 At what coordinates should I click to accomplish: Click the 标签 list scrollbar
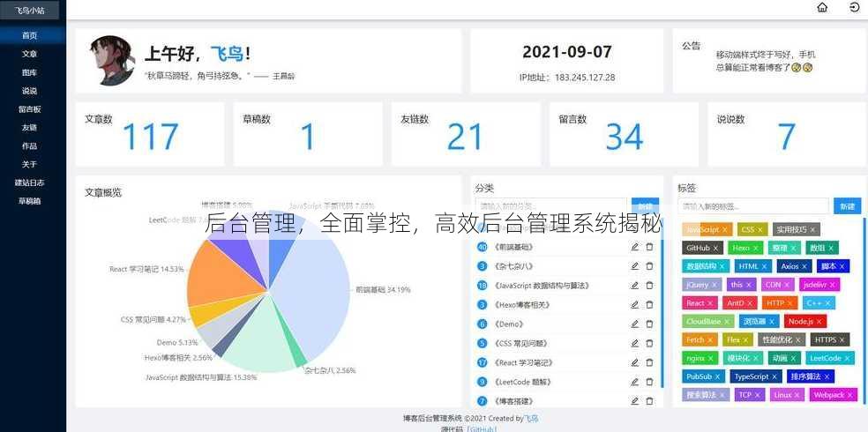[x=864, y=309]
